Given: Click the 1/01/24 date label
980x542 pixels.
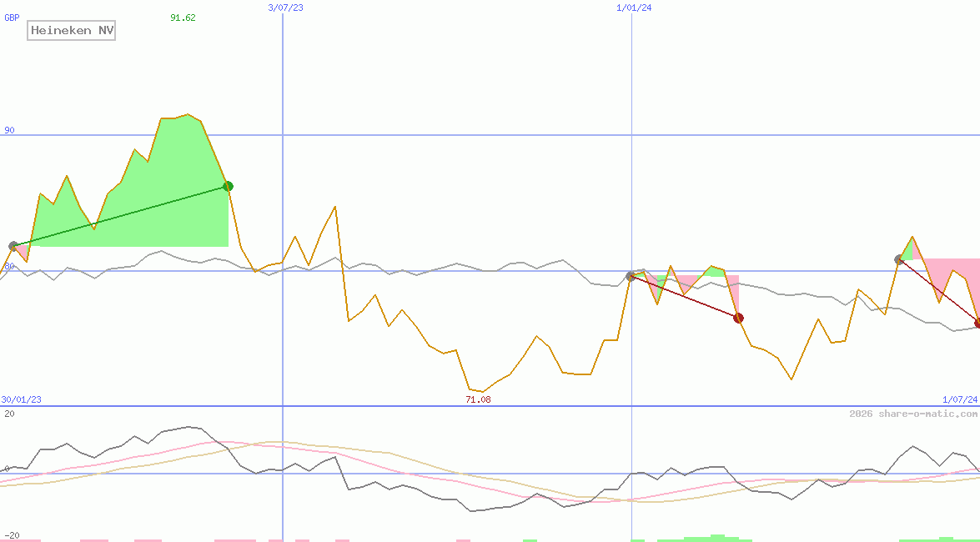Looking at the screenshot, I should click(x=634, y=8).
